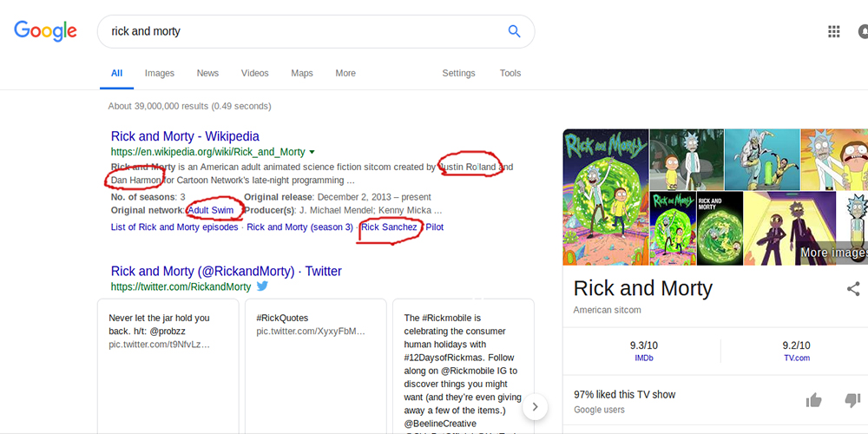Click the twitter.com/RickandMorty green URL

click(x=181, y=286)
